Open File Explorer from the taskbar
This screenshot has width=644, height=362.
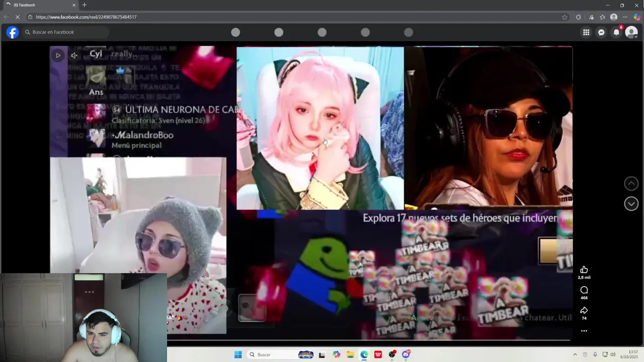[350, 354]
